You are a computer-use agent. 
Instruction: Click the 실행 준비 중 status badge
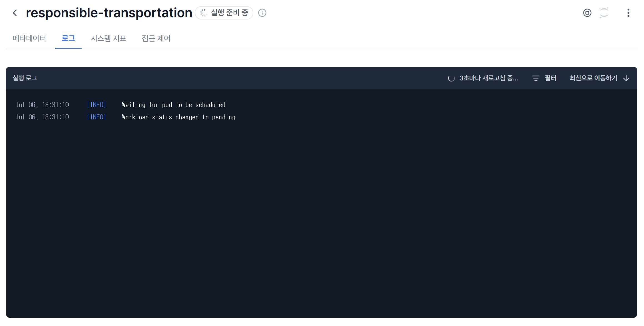pos(224,13)
